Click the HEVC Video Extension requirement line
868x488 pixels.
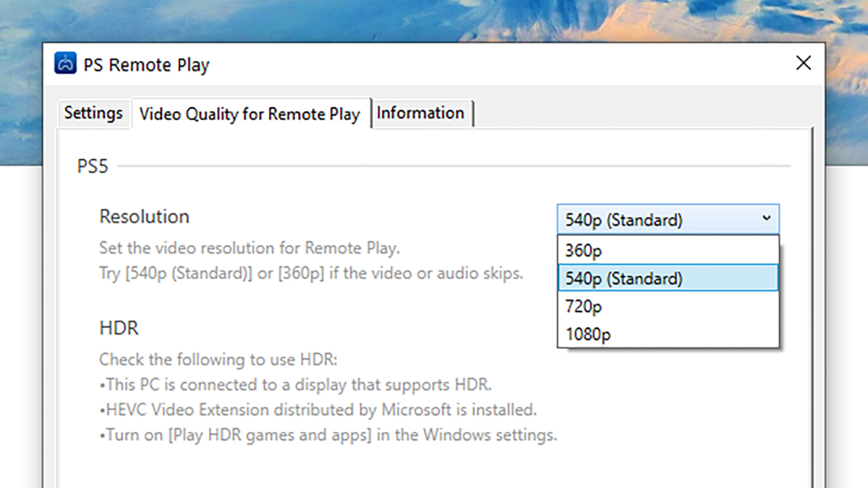tap(318, 411)
